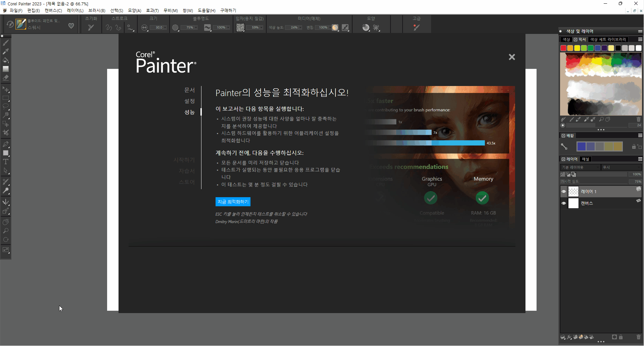Viewport: 644px width, 346px height.
Task: Close the 믹서 panel tab checkbox
Action: 576,40
